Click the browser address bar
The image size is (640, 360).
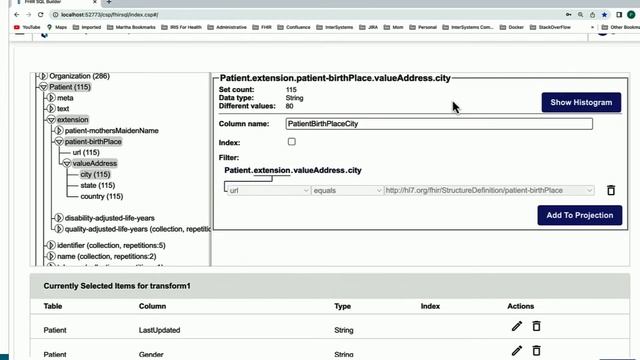point(306,15)
